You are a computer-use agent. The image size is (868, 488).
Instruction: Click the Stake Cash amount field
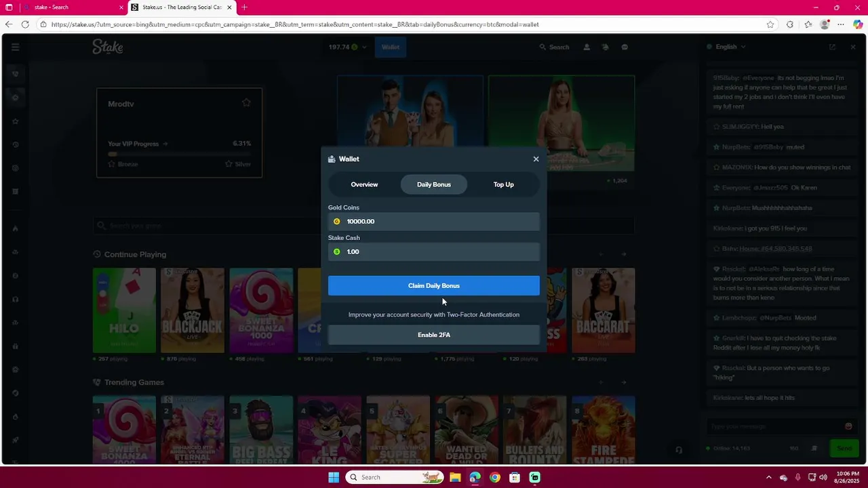(434, 251)
